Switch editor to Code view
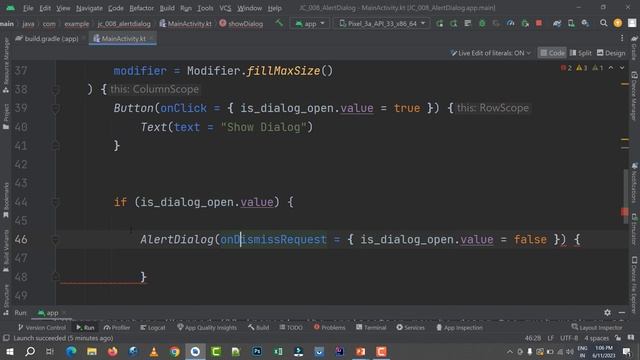Screen dimensions: 640x360 pos(552,53)
